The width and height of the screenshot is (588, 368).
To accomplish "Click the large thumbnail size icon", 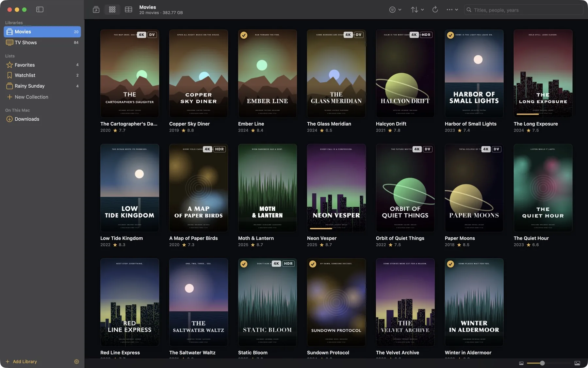I will 577,363.
